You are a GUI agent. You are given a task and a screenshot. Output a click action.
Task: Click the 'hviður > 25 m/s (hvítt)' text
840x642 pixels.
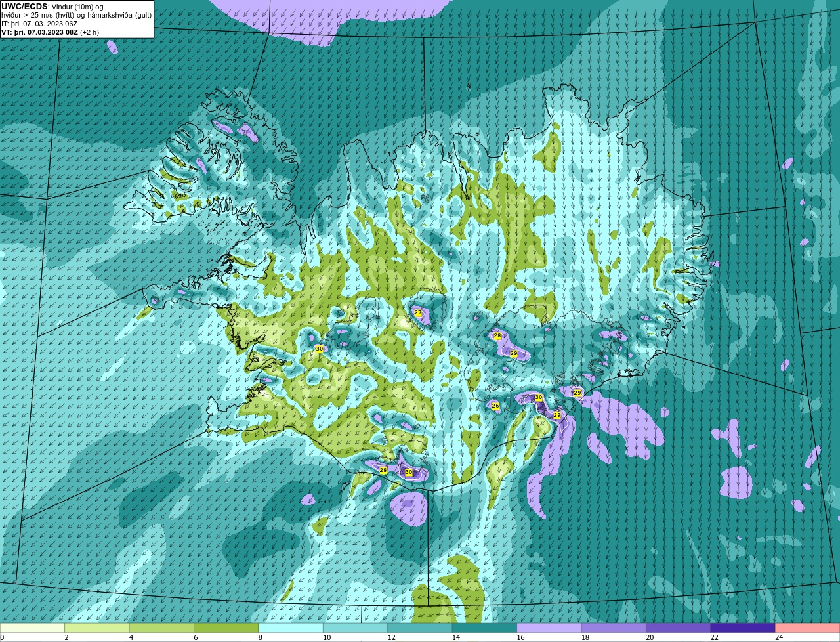click(x=38, y=15)
